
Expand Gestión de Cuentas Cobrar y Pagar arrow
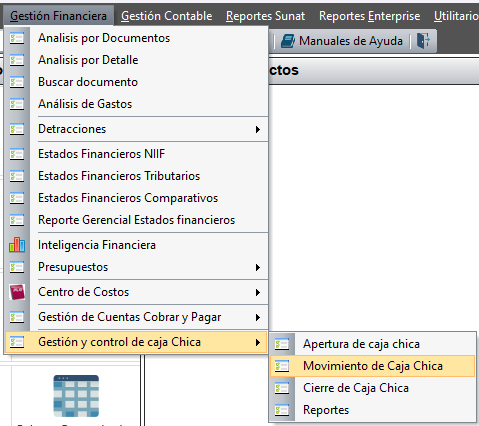258,317
